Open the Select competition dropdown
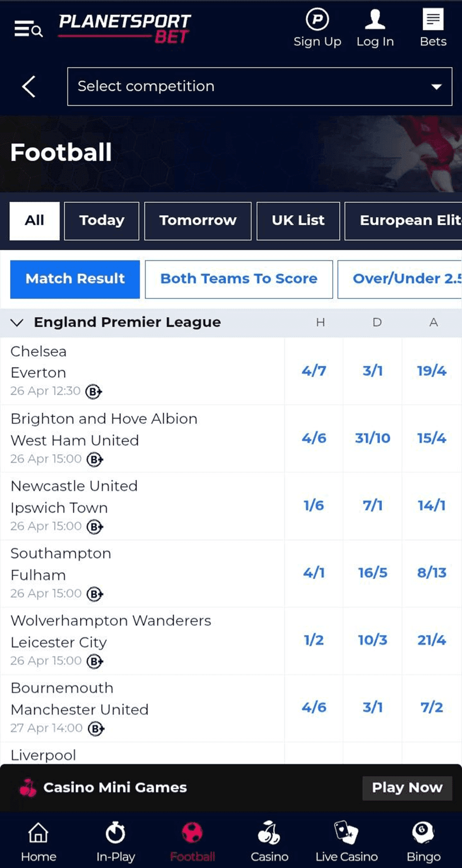This screenshot has width=462, height=868. [x=259, y=87]
